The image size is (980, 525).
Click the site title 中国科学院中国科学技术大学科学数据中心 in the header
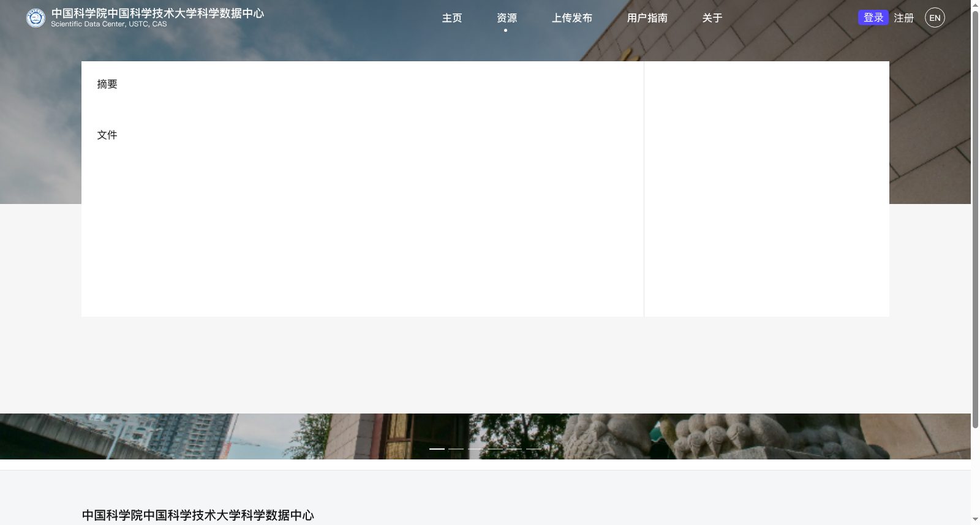click(x=157, y=13)
